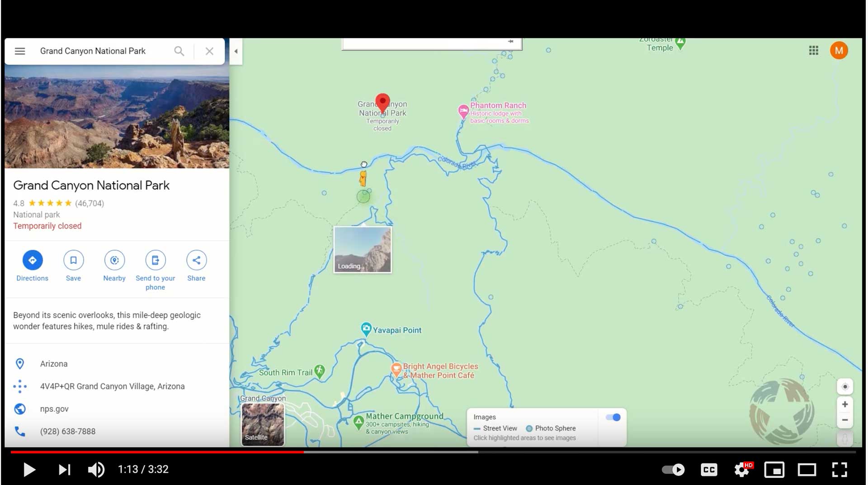The image size is (868, 485).
Task: Play the video
Action: [29, 470]
